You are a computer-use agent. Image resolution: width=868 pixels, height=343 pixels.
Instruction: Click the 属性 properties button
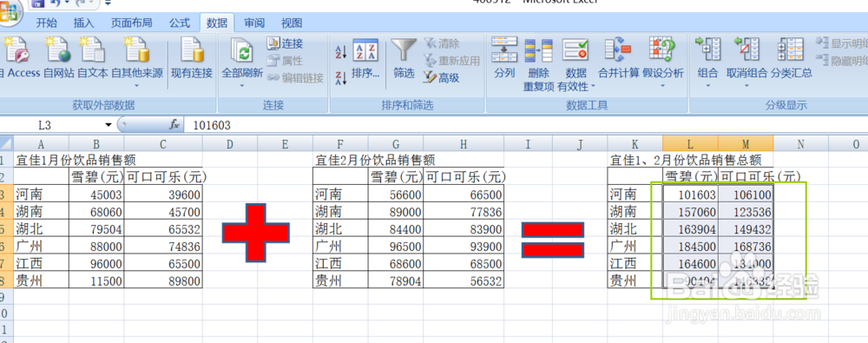[285, 61]
